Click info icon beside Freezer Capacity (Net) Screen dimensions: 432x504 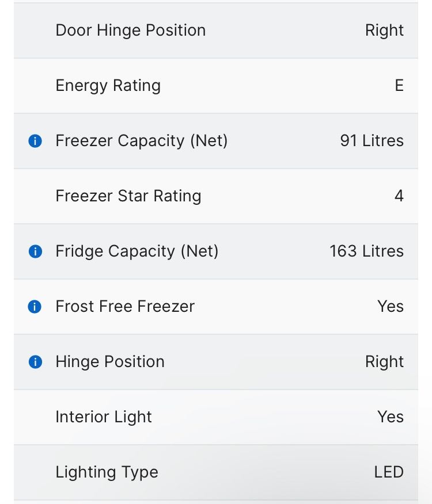click(35, 141)
